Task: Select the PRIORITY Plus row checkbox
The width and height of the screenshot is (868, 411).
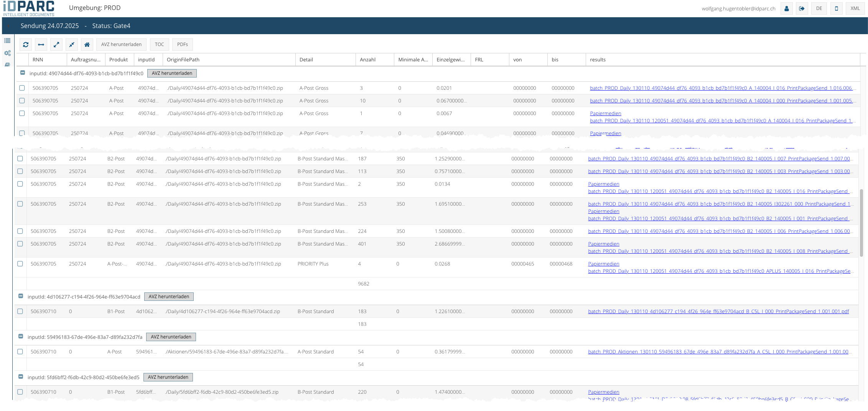Action: (20, 264)
